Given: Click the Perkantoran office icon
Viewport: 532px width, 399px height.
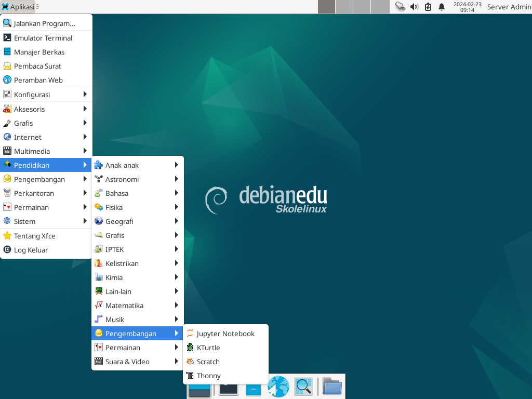Looking at the screenshot, I should [7, 193].
